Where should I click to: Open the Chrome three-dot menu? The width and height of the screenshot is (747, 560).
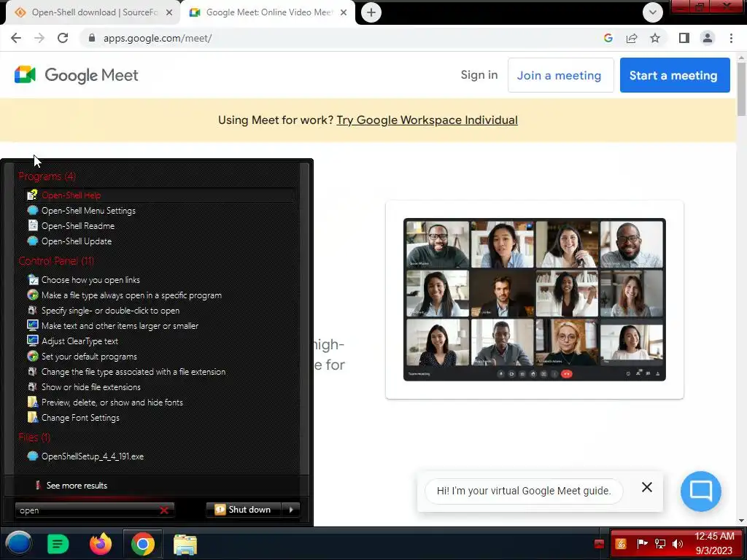731,38
